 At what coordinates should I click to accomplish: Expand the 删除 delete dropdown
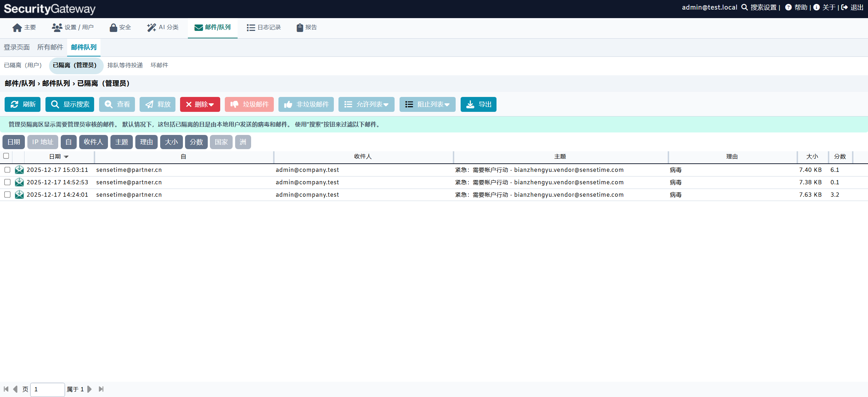pyautogui.click(x=200, y=104)
